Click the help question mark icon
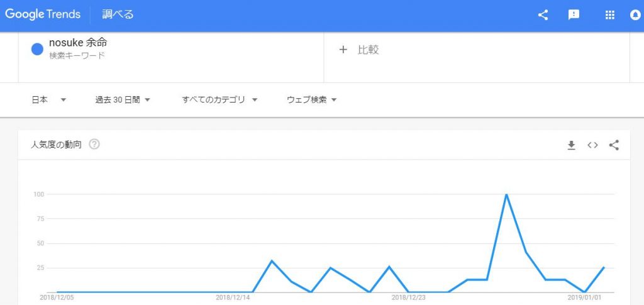 pos(94,145)
